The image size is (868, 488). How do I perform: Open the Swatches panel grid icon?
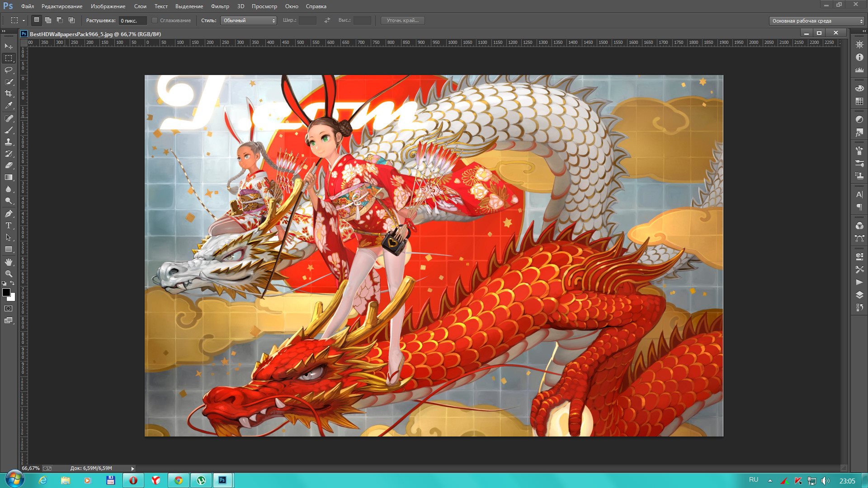[859, 101]
